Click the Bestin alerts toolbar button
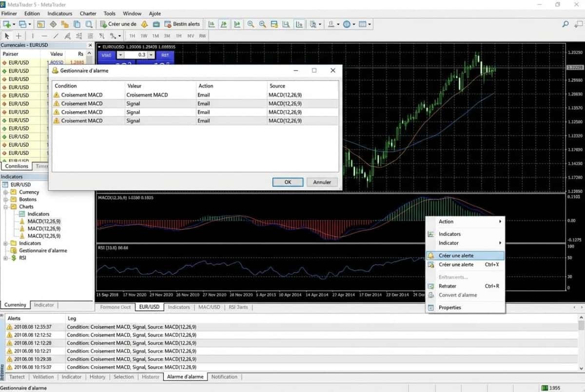 click(182, 24)
